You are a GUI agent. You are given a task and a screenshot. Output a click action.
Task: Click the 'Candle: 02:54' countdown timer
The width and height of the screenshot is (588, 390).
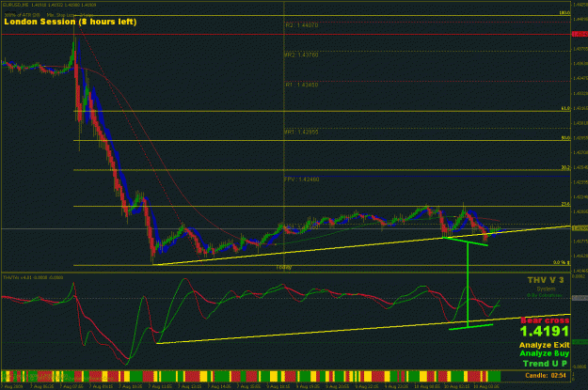point(546,375)
